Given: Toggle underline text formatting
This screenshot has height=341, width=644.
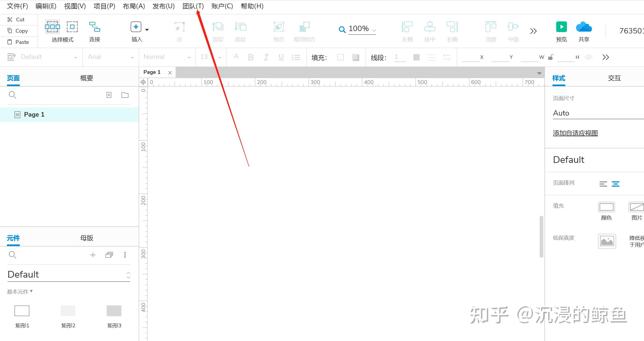Looking at the screenshot, I should 281,57.
